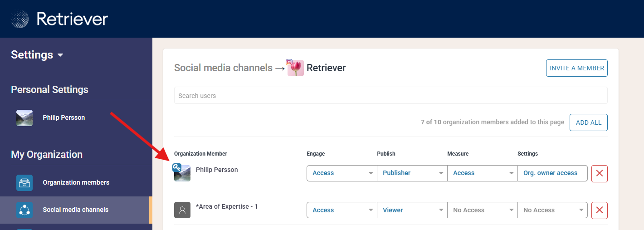The height and width of the screenshot is (230, 644).
Task: Click Philip Persson sidebar profile photo
Action: [24, 117]
